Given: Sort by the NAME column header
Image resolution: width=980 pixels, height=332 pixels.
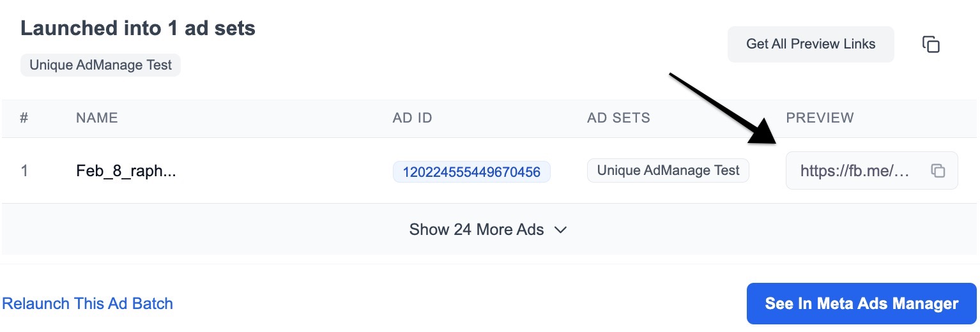Looking at the screenshot, I should 97,118.
